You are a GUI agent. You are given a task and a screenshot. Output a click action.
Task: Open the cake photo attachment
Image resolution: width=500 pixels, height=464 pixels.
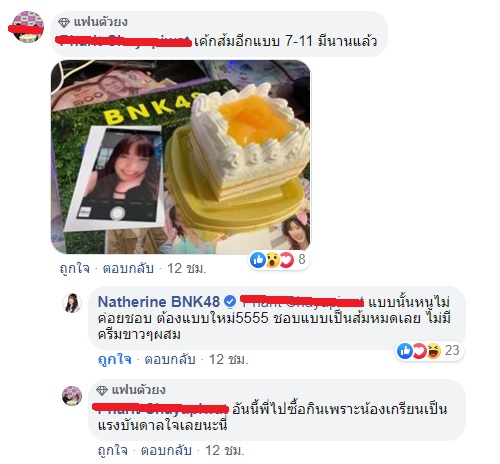180,157
